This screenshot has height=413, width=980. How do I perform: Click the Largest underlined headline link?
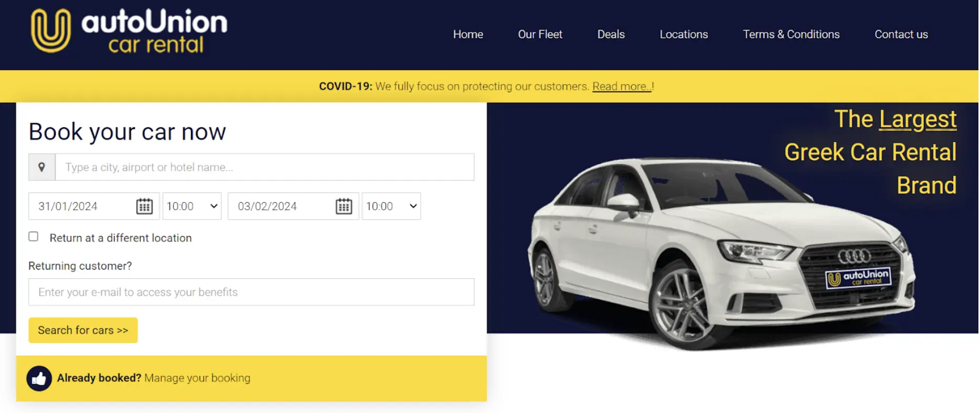coord(918,119)
